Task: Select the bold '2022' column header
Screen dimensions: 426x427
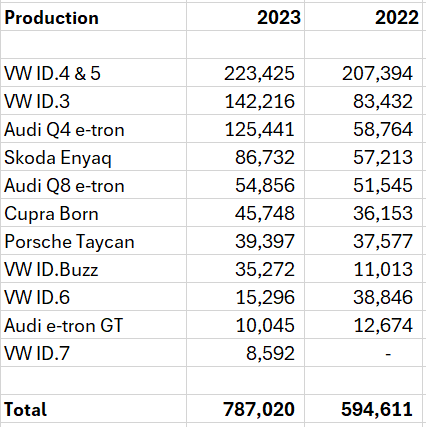Action: [363, 17]
